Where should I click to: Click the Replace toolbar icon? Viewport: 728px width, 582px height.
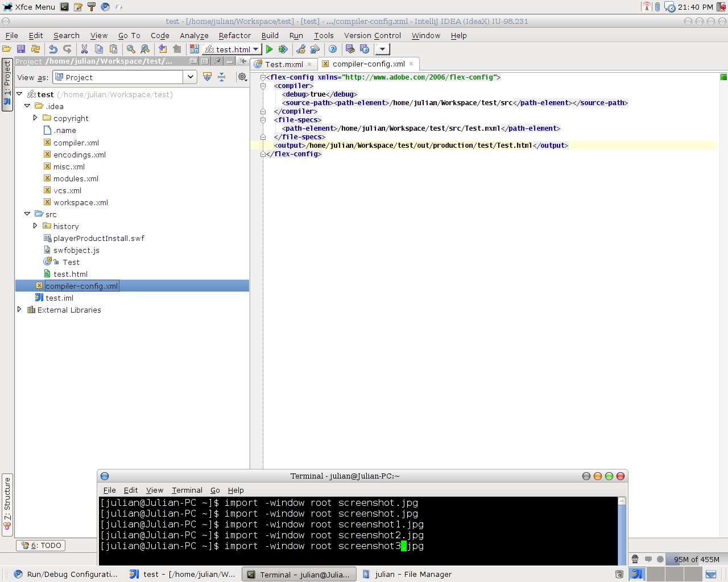(145, 49)
